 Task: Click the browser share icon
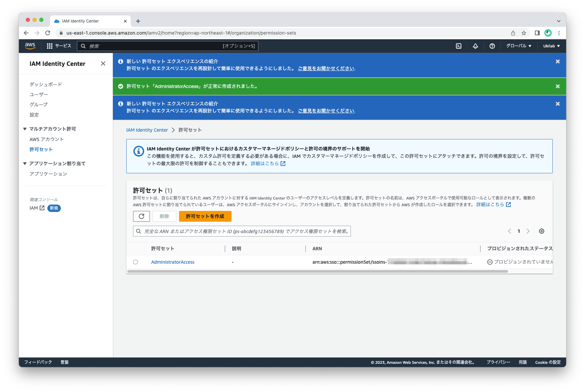[x=513, y=33]
